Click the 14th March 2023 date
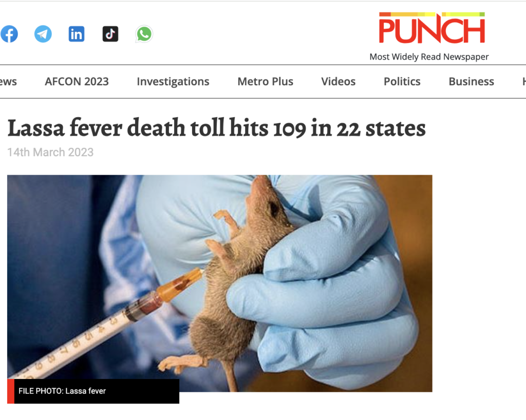 click(x=50, y=152)
